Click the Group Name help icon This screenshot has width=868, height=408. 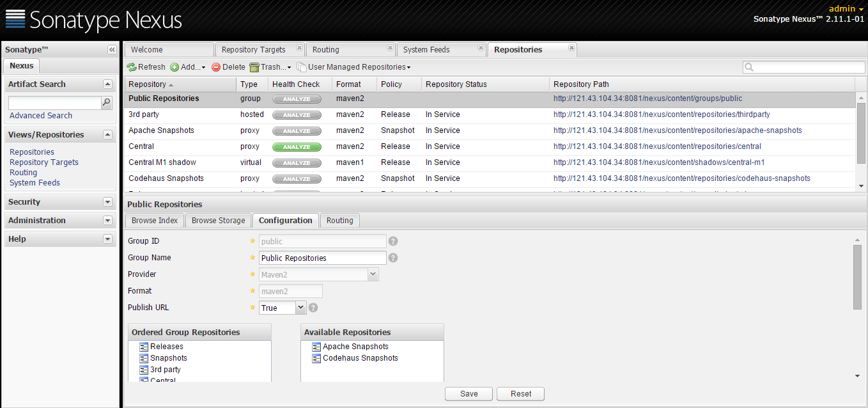[393, 258]
